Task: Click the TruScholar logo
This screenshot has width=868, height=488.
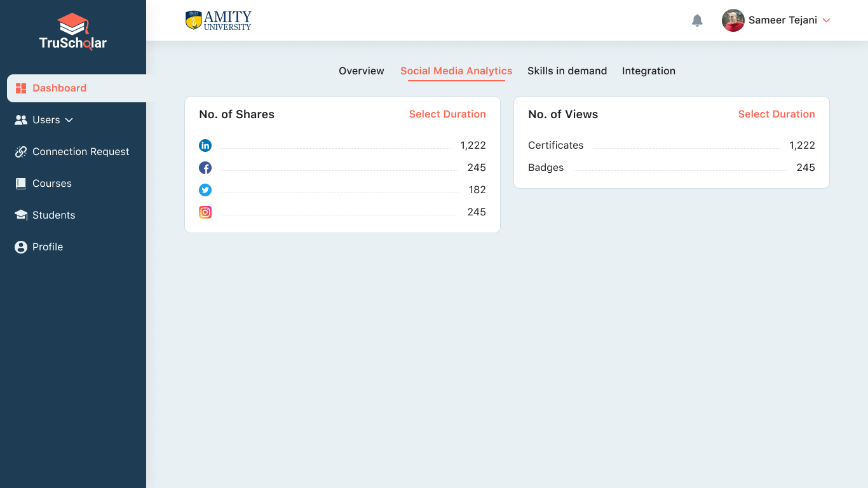Action: (73, 32)
